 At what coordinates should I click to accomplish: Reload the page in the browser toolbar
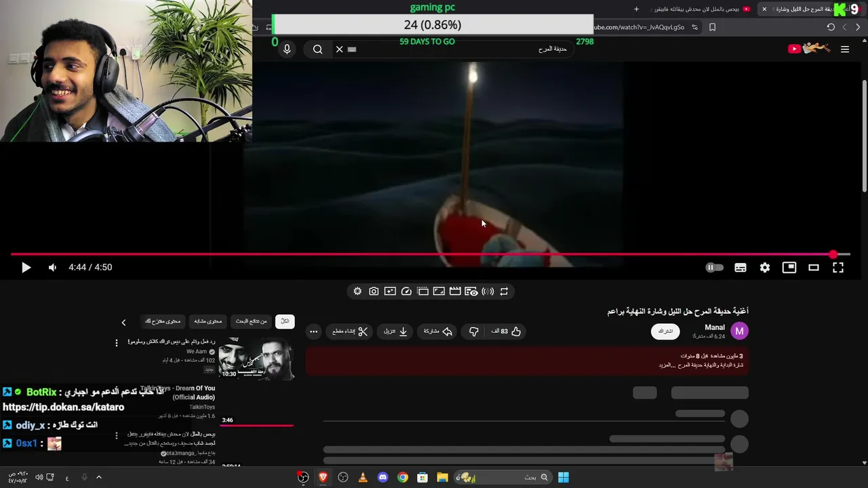[x=831, y=27]
